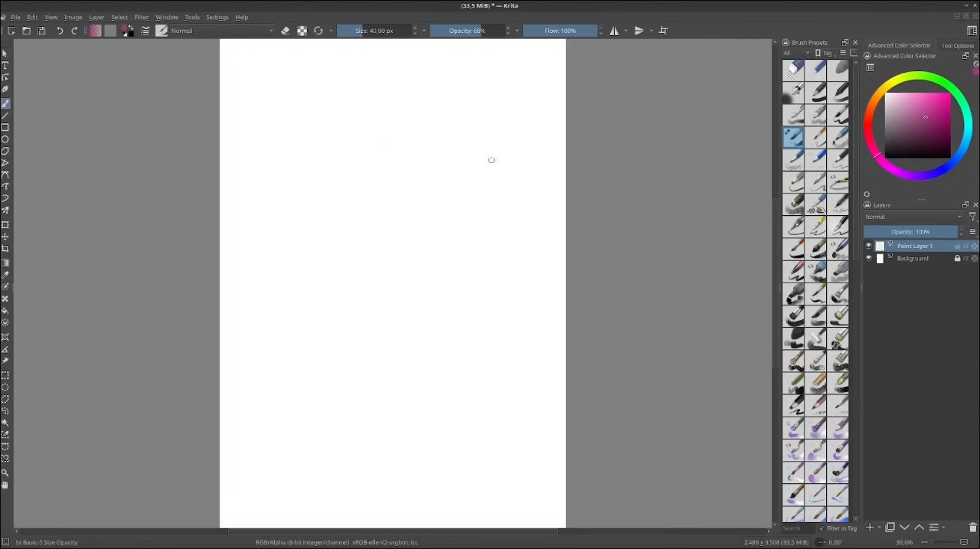Move the layer up
This screenshot has height=549, width=980.
(919, 527)
